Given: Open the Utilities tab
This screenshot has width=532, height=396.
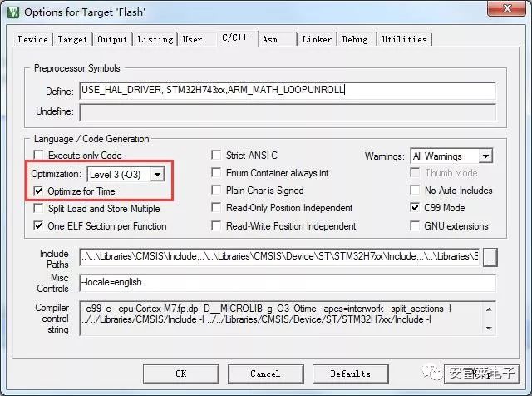Looking at the screenshot, I should click(x=405, y=39).
